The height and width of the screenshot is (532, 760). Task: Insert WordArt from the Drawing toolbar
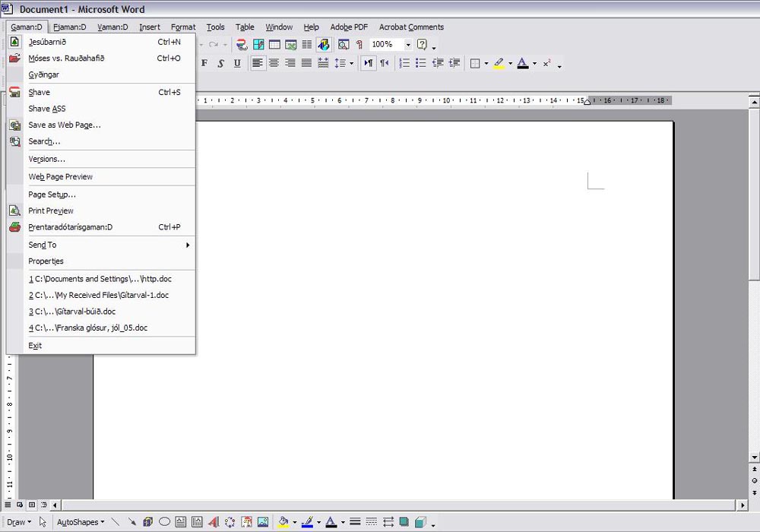(214, 522)
